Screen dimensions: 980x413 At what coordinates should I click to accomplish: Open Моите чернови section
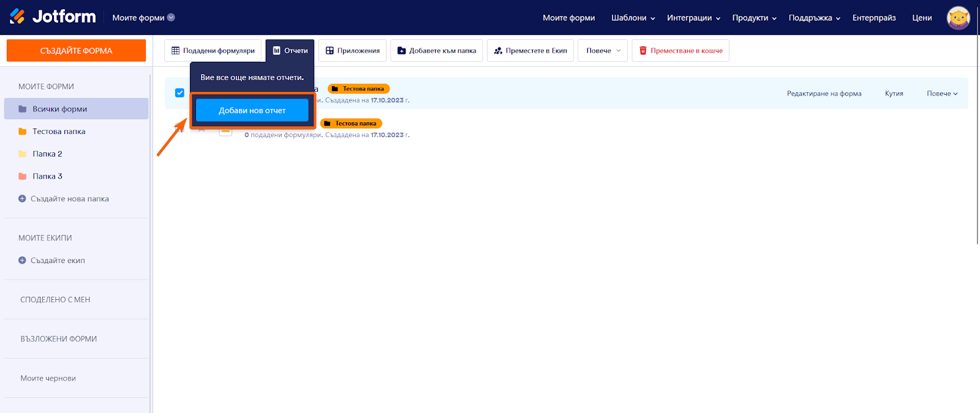pos(48,378)
